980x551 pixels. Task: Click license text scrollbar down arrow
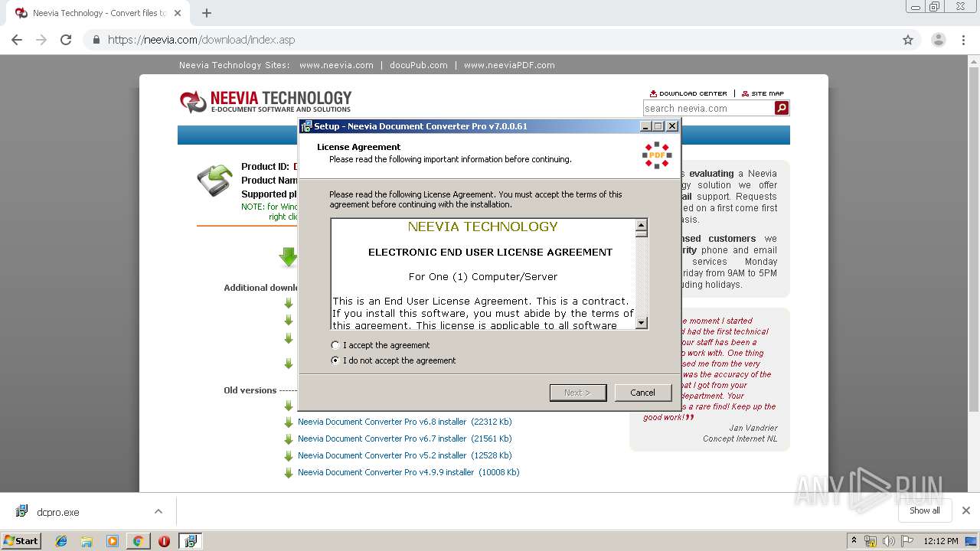tap(642, 323)
